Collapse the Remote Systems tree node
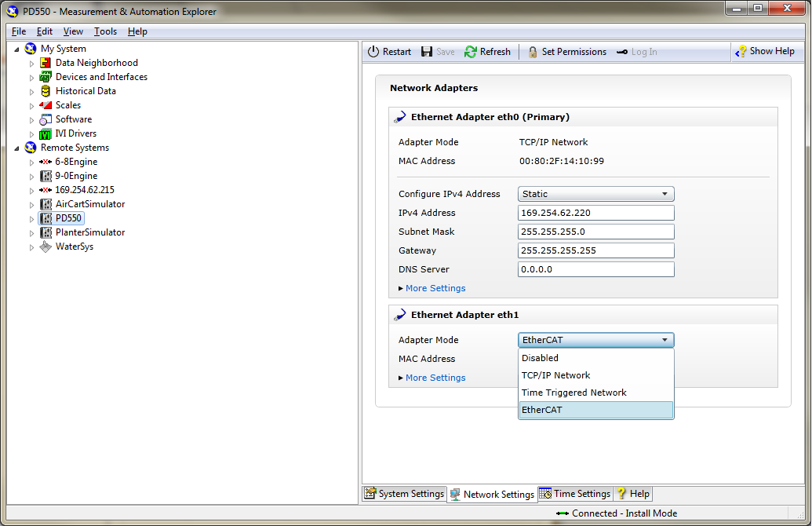Screen dimensions: 812x526 click(17, 148)
